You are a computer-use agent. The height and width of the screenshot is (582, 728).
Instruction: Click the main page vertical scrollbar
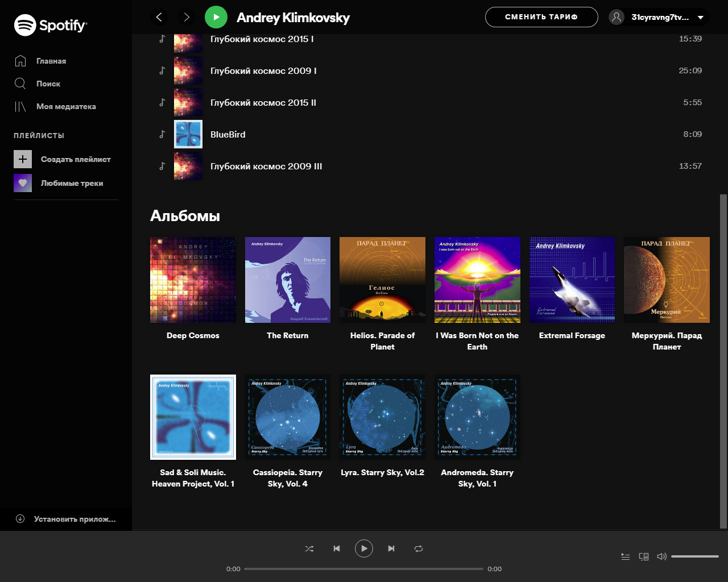[723, 361]
